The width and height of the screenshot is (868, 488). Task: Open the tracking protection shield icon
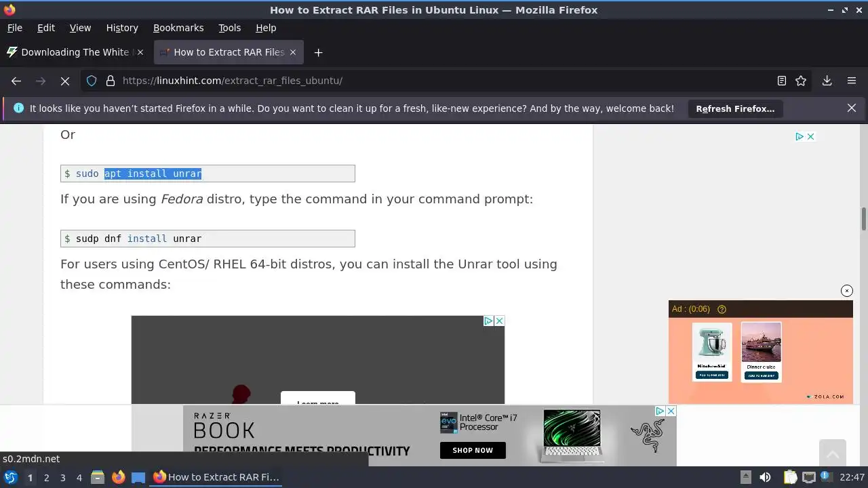(x=92, y=81)
